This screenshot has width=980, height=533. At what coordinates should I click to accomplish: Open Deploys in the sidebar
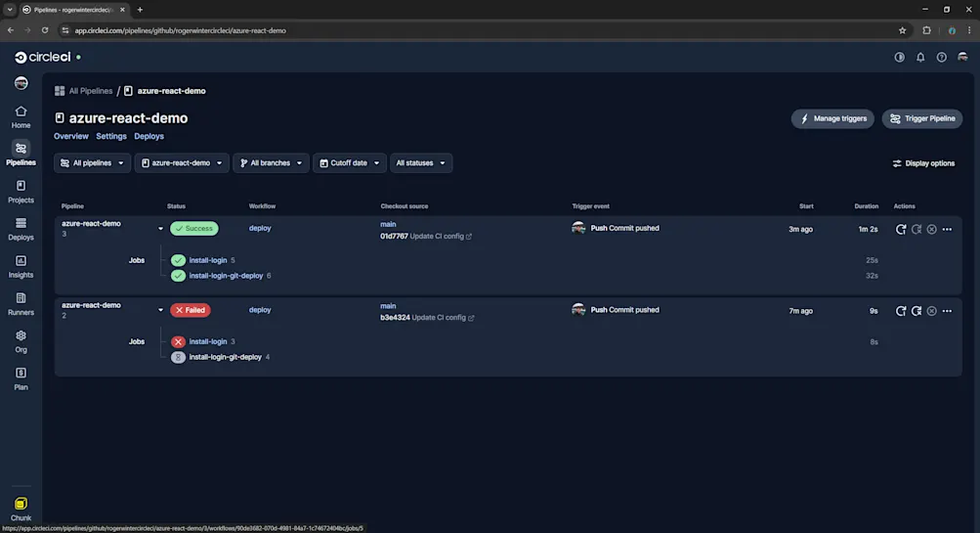(21, 230)
